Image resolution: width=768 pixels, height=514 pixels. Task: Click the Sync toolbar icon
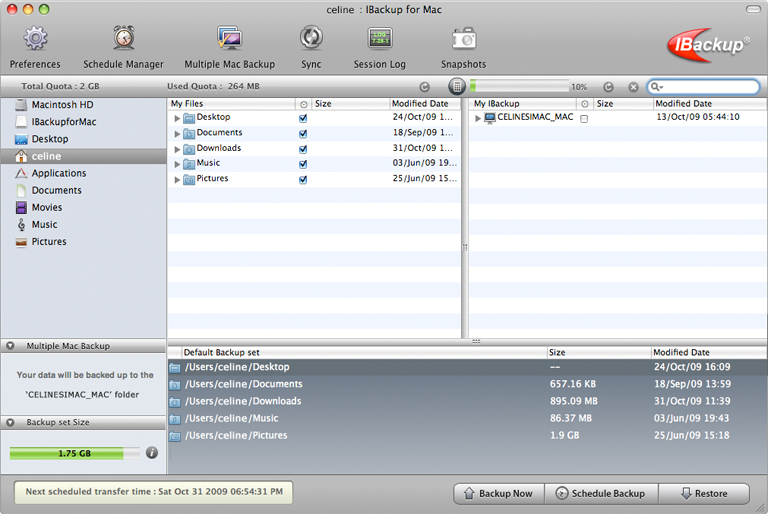312,38
